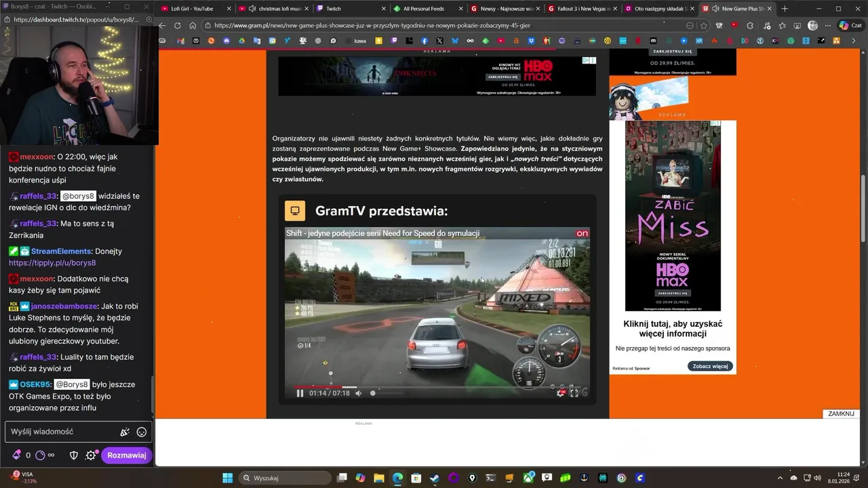The height and width of the screenshot is (488, 868).
Task: Click janoszebambosze username in chat
Action: tap(64, 306)
